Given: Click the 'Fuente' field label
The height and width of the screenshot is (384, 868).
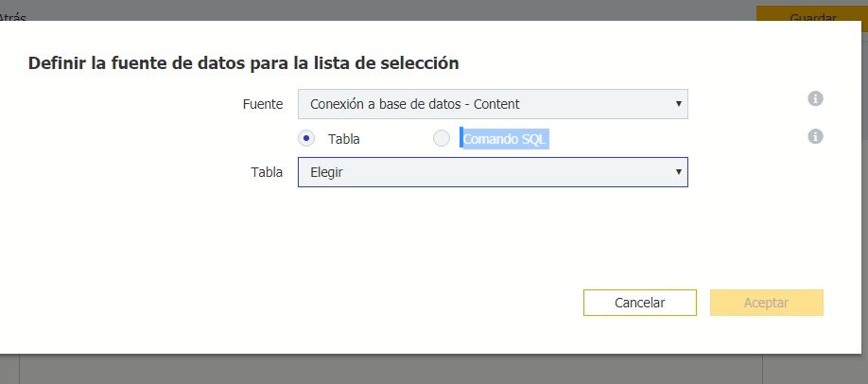Looking at the screenshot, I should click(x=263, y=104).
